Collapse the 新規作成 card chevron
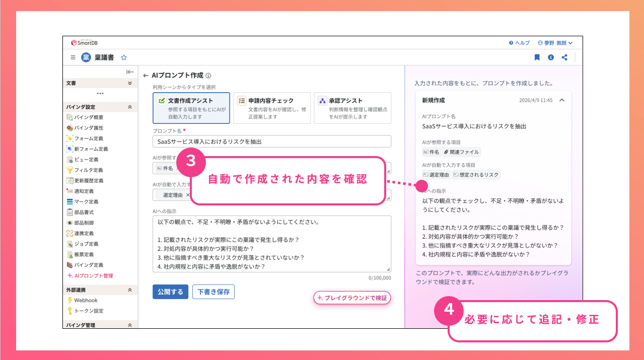Image resolution: width=644 pixels, height=360 pixels. (x=562, y=100)
